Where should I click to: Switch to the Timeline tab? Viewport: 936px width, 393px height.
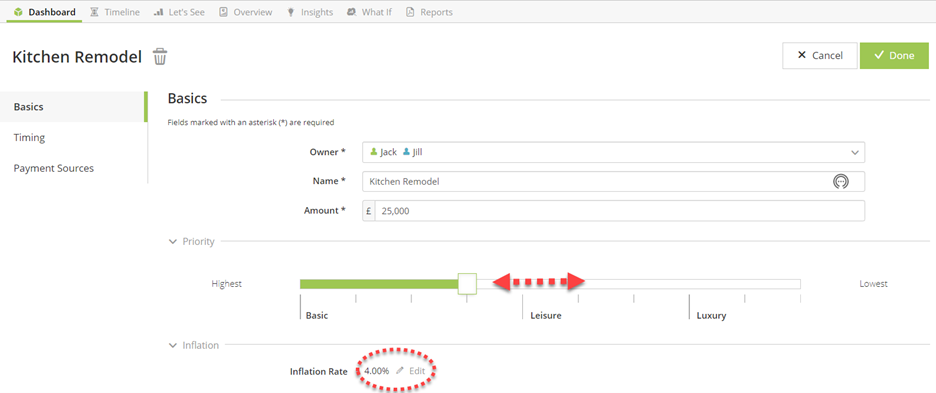[x=115, y=12]
